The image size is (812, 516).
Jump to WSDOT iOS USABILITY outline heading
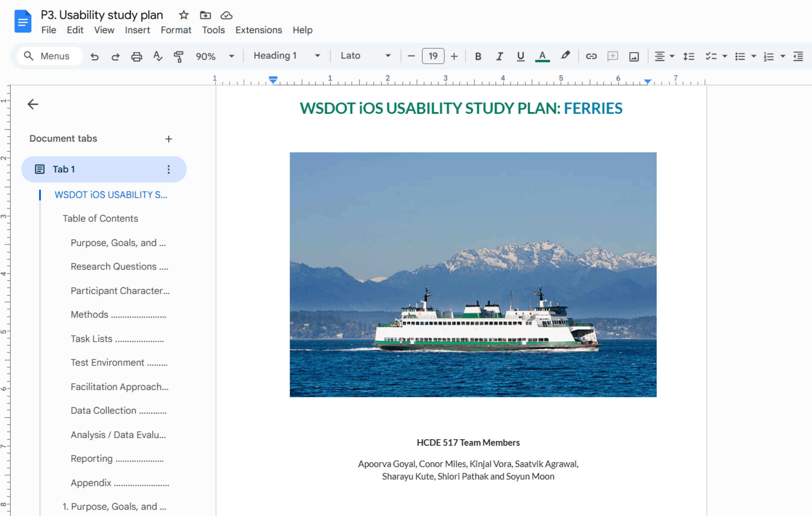click(111, 195)
